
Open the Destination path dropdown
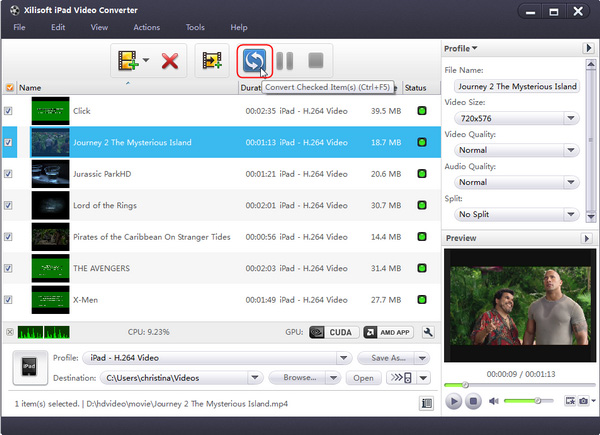(x=255, y=378)
